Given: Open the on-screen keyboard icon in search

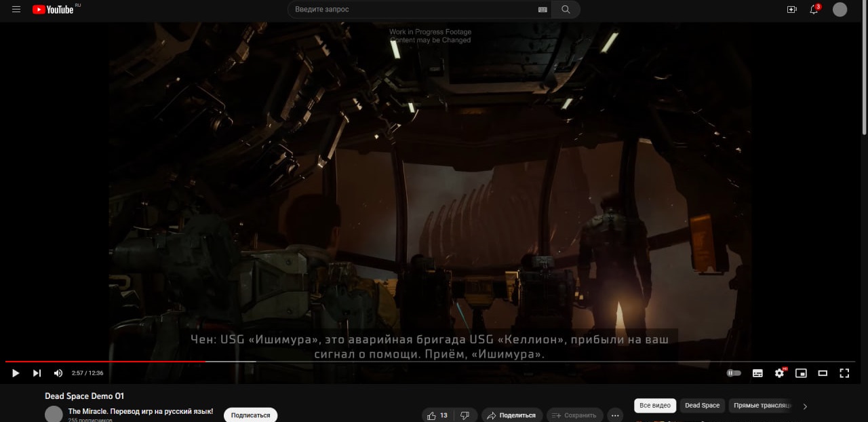Looking at the screenshot, I should pyautogui.click(x=542, y=9).
